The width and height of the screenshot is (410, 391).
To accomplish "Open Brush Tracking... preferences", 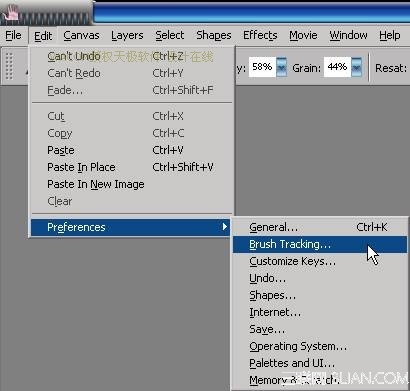I will click(320, 244).
